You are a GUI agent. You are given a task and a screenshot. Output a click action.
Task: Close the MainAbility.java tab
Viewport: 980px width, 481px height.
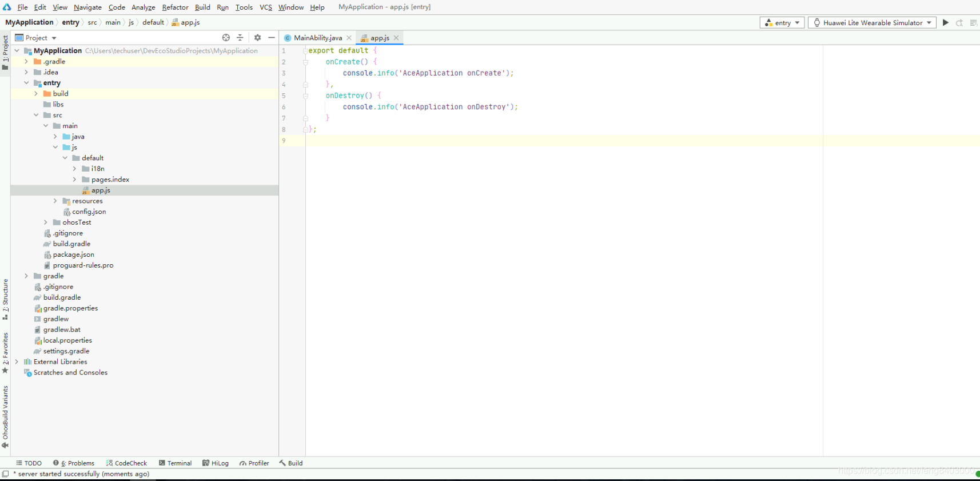point(349,38)
